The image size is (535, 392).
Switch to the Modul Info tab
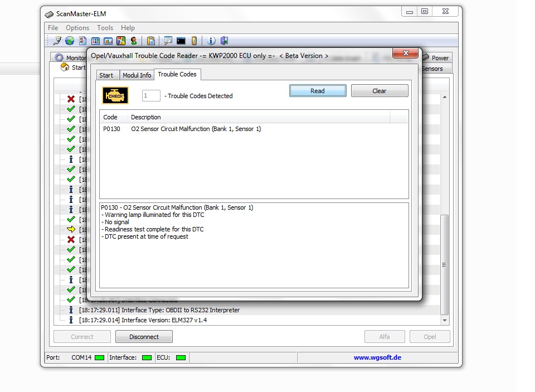click(x=137, y=75)
